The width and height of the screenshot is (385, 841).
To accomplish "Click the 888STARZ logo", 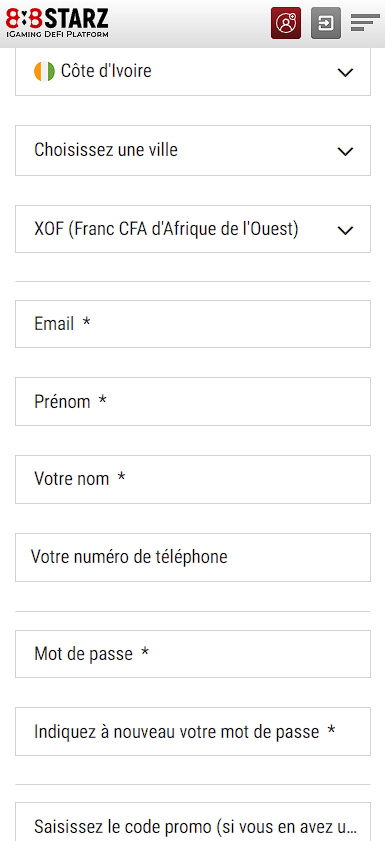I will (57, 19).
